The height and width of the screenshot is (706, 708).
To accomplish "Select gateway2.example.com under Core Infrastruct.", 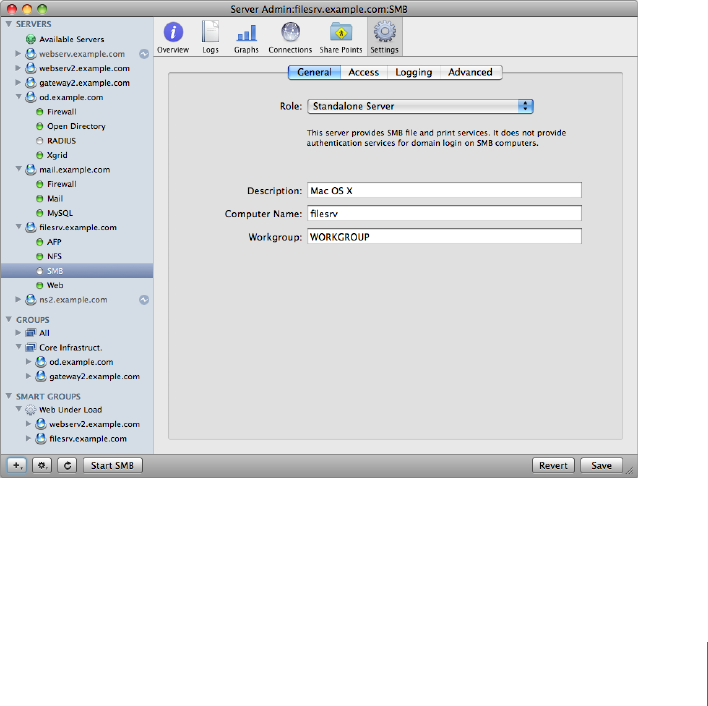I will (x=94, y=376).
